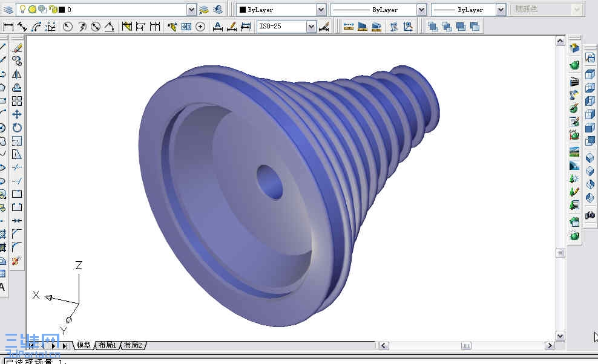Select the Array tool
Viewport: 598px width, 364px height.
pos(17,101)
